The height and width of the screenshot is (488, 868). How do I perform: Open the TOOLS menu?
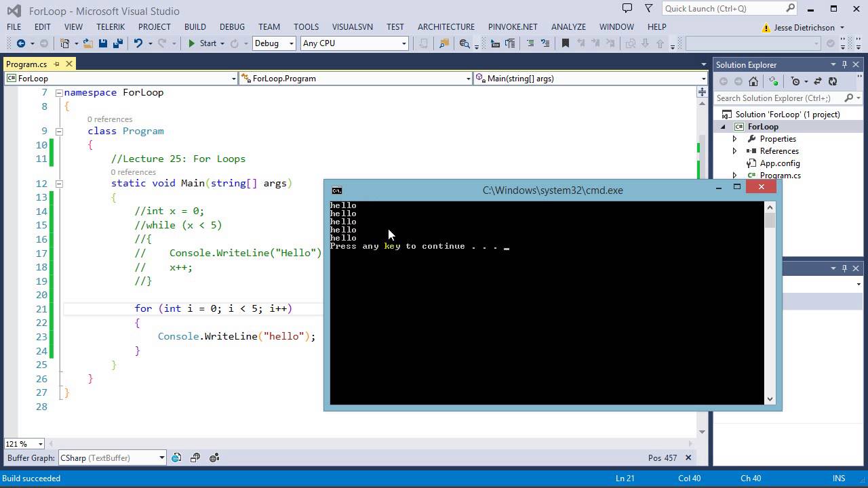[306, 27]
